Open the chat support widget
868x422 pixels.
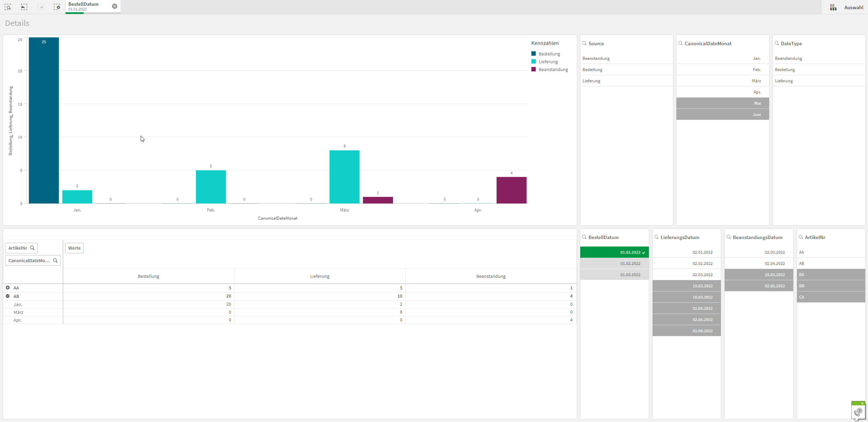click(x=857, y=412)
